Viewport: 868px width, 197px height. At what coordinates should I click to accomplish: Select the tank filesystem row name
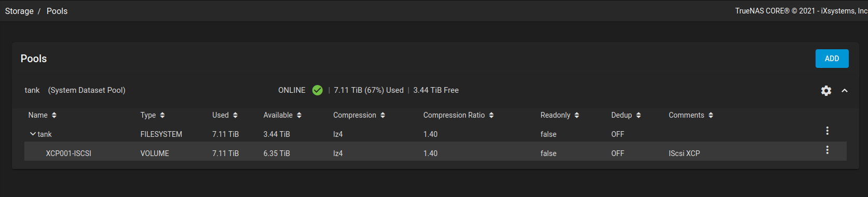click(x=45, y=134)
